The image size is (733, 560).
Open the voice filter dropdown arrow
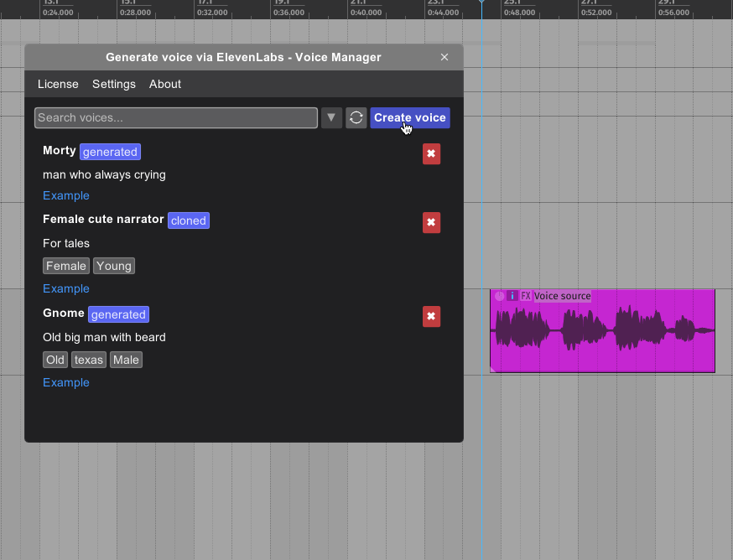(331, 117)
